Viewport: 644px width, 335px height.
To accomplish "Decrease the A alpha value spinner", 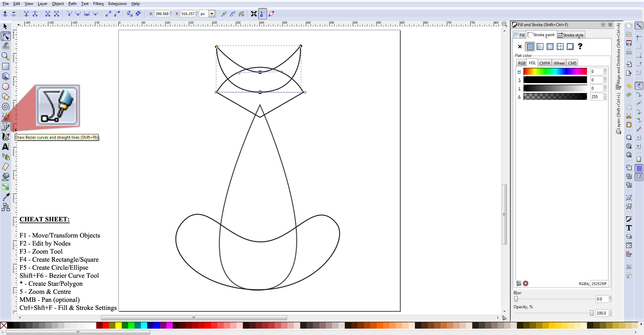I will point(605,98).
